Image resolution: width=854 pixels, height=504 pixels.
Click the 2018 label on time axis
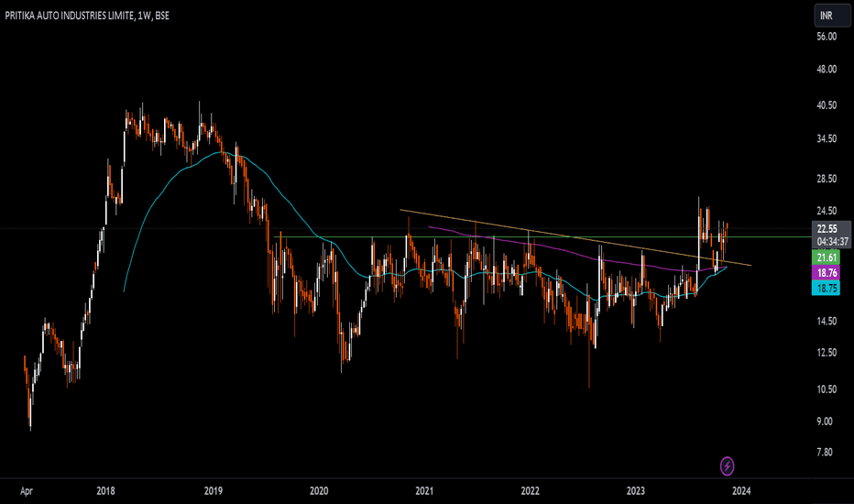(x=105, y=491)
